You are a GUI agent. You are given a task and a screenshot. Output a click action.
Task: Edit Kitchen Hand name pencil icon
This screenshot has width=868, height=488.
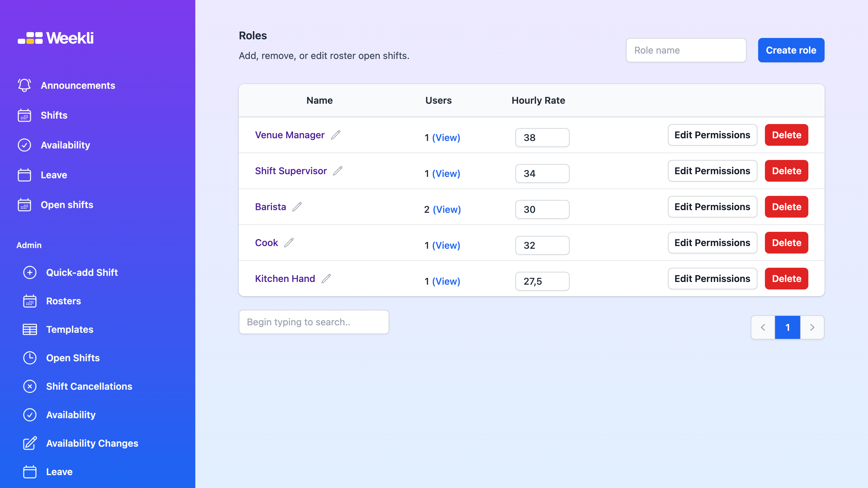(x=326, y=279)
